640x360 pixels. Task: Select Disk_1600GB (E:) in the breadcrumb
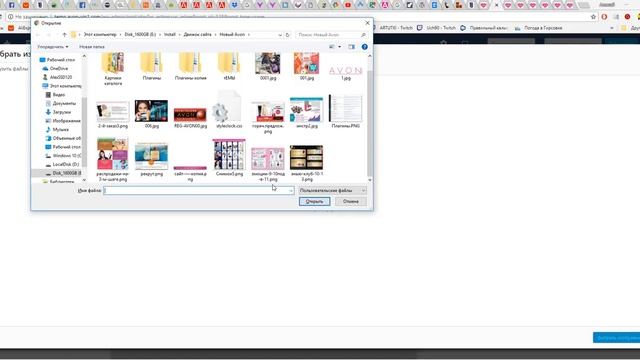point(140,35)
